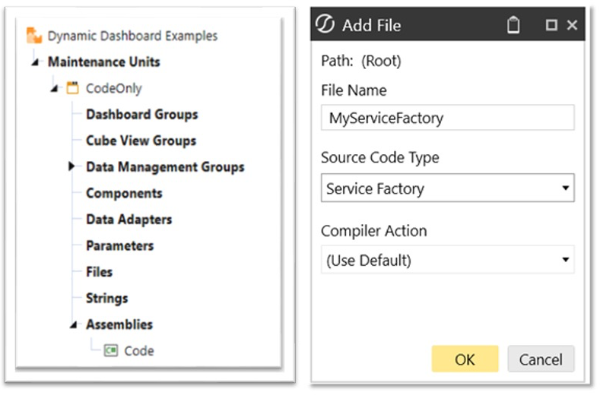
Task: Click the Code assembly file icon
Action: (111, 350)
